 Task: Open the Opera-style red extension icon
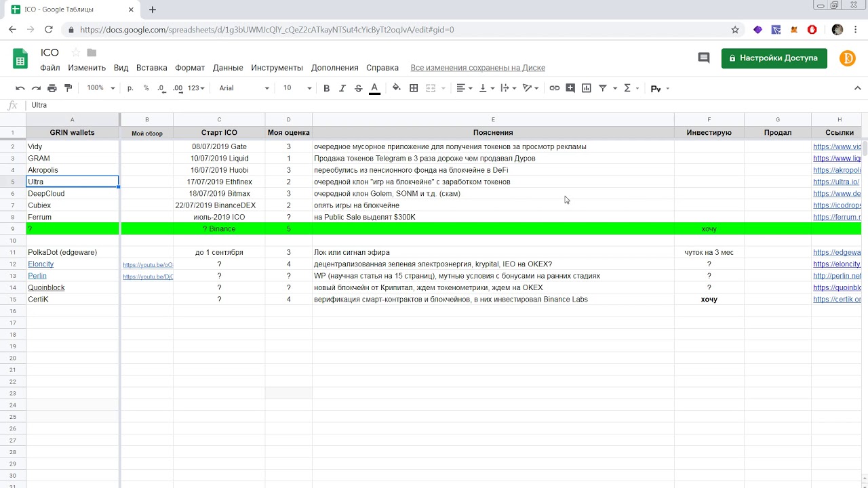(812, 30)
